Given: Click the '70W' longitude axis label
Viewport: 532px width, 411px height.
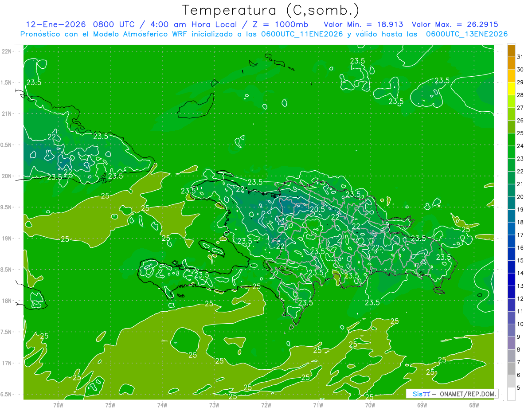Looking at the screenshot, I should tap(370, 405).
